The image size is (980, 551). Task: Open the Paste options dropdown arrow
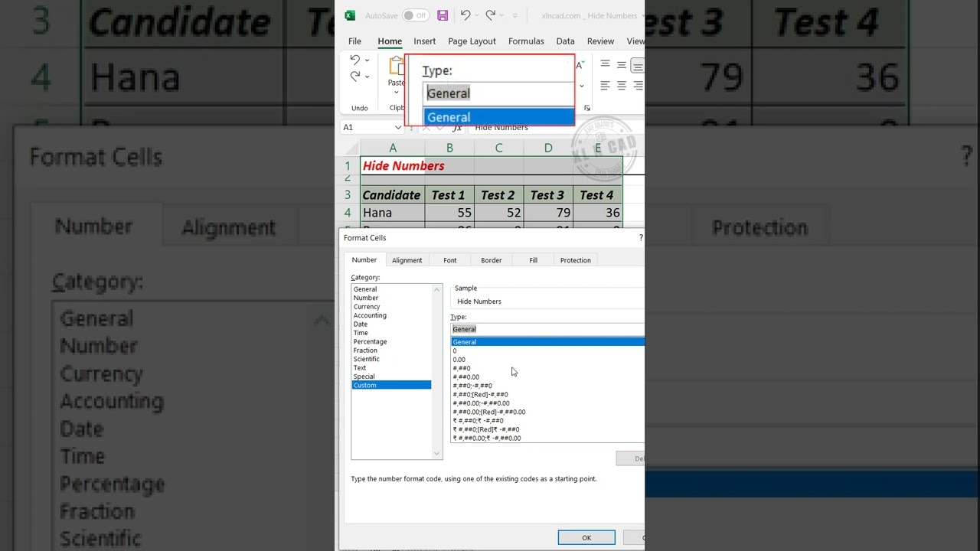(396, 92)
